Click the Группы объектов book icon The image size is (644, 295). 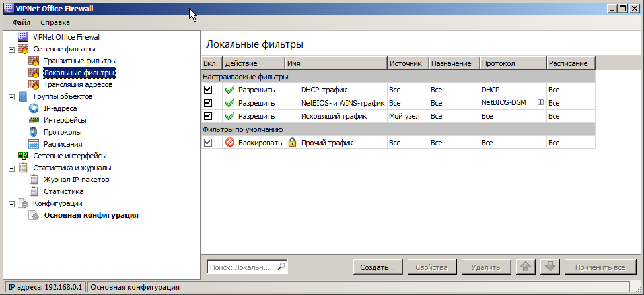pos(23,96)
